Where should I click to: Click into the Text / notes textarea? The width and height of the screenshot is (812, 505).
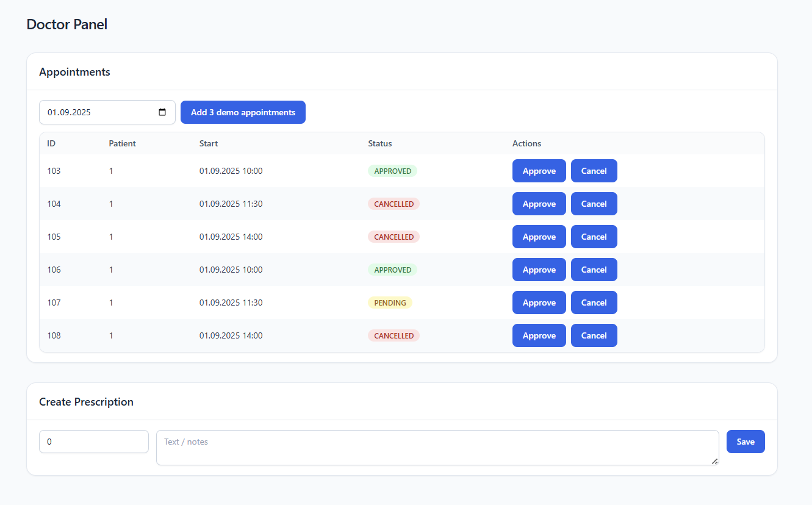coord(437,448)
